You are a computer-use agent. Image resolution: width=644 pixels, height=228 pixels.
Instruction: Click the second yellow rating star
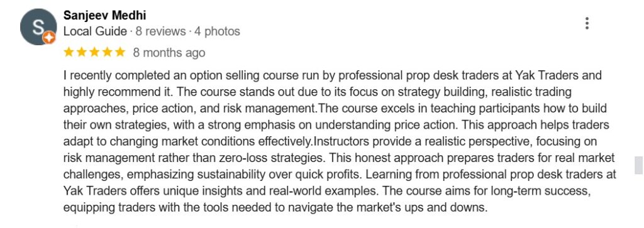tap(82, 52)
